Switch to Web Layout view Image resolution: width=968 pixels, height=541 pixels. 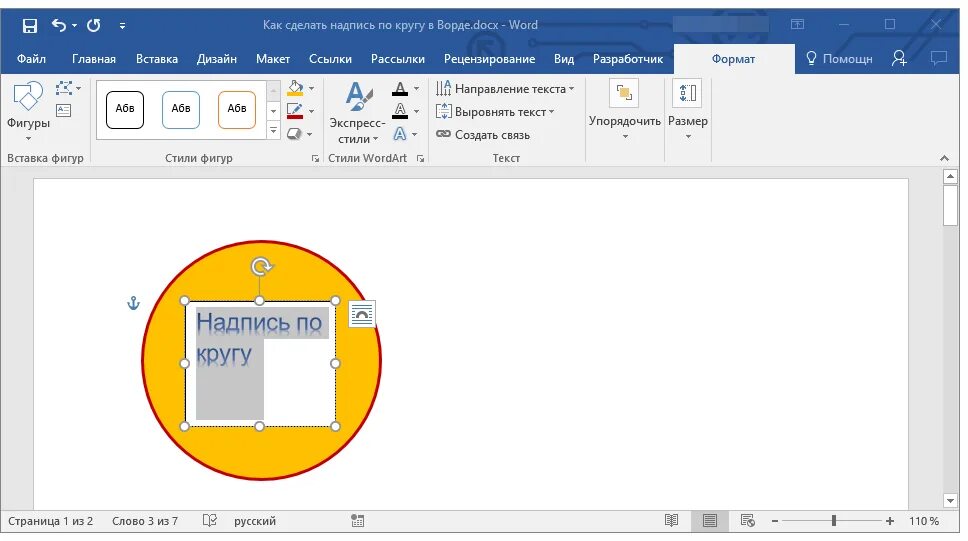(748, 521)
